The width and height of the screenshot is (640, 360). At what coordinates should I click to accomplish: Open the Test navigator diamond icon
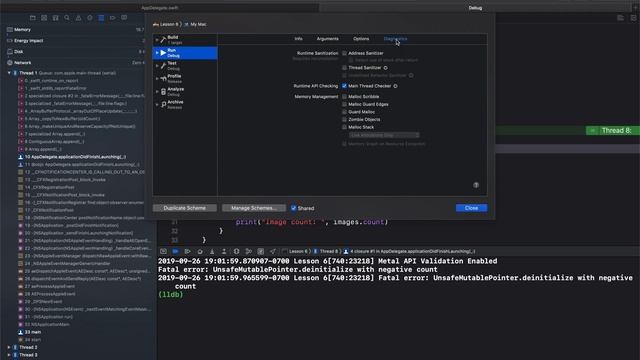pos(90,18)
